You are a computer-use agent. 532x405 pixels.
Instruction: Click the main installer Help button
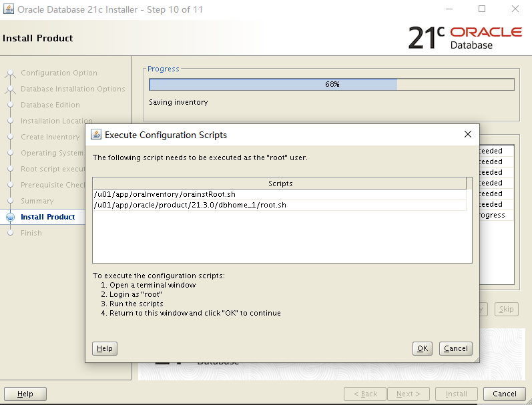pos(25,394)
